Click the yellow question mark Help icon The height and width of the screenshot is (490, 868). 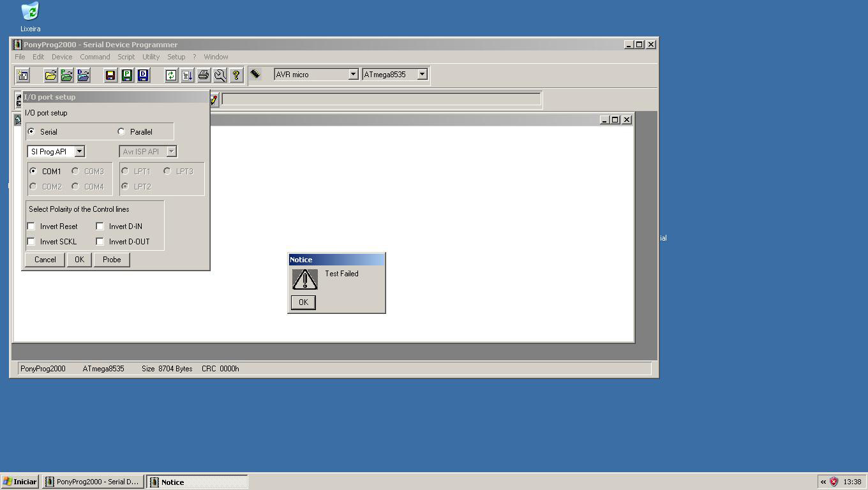tap(236, 75)
